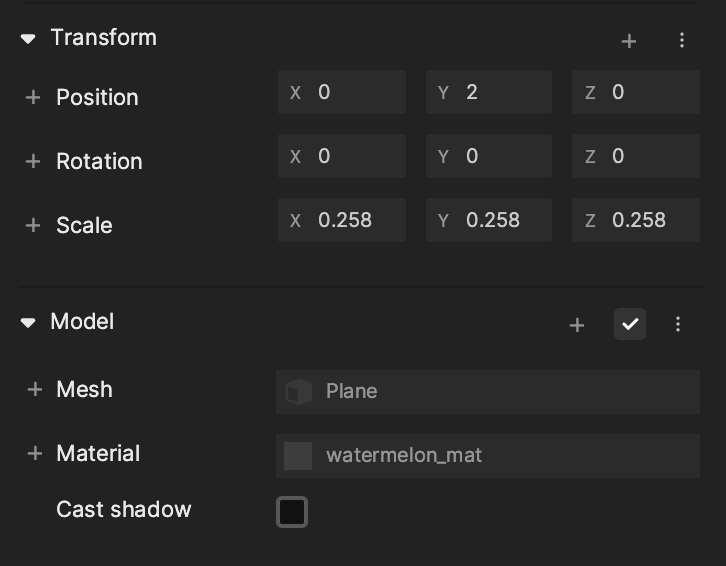This screenshot has height=566, width=726.
Task: Collapse the Transform section
Action: coord(28,39)
